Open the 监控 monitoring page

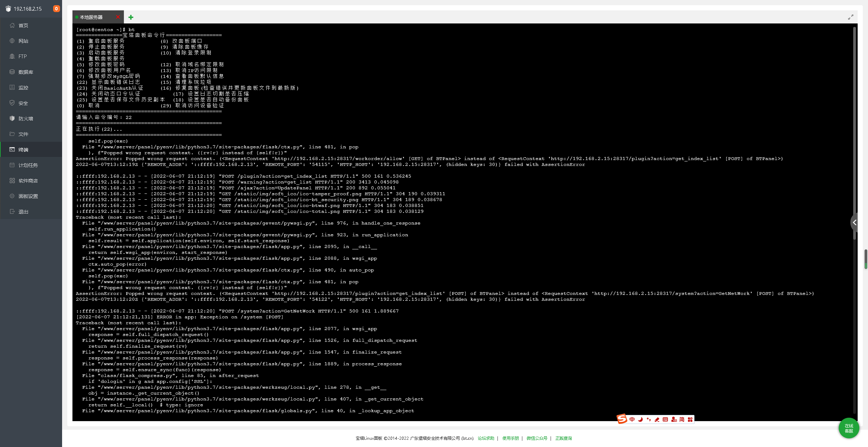tap(23, 88)
